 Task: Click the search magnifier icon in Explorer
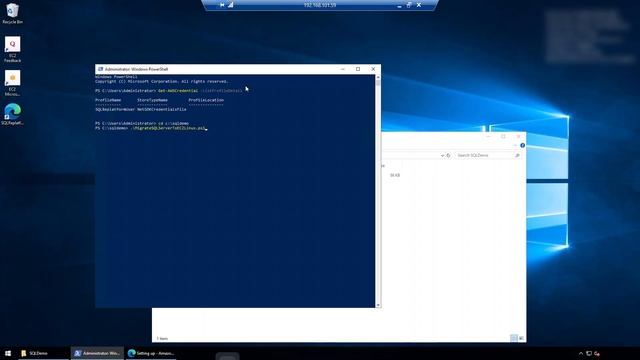coord(518,156)
